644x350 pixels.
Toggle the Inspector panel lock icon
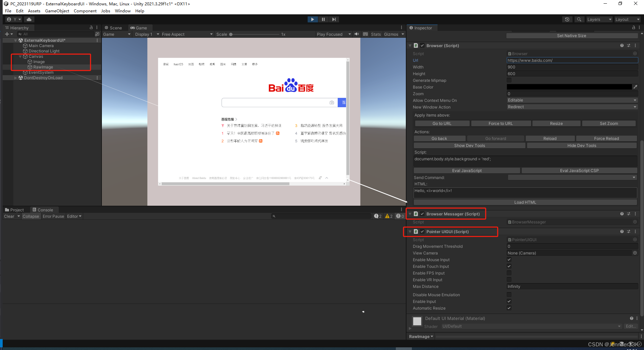click(633, 28)
